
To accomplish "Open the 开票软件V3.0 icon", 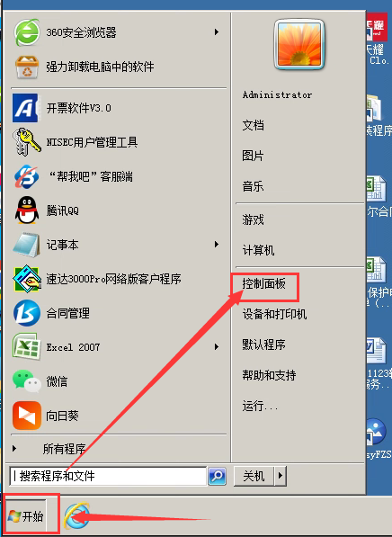I will [x=25, y=108].
